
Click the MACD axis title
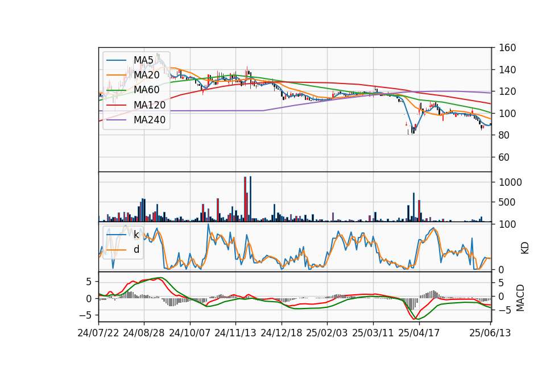click(x=520, y=298)
